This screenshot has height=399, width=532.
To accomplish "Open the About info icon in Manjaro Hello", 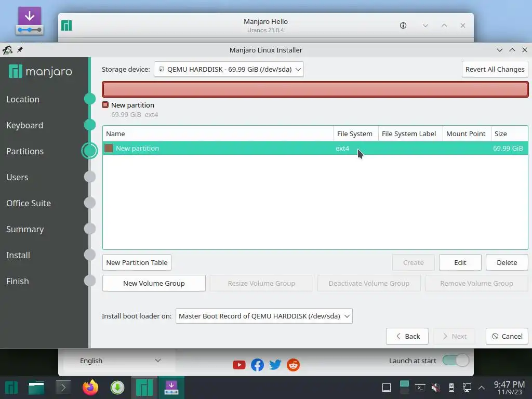I will (x=403, y=25).
